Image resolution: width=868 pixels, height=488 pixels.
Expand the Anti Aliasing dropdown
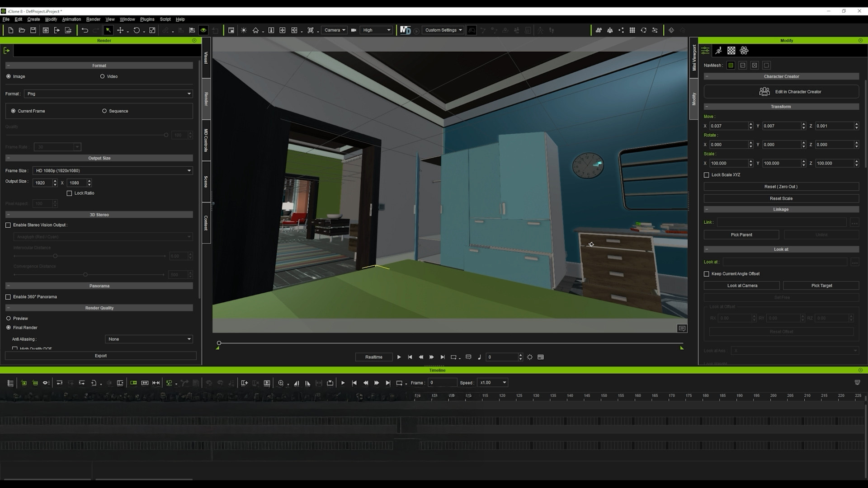[149, 339]
